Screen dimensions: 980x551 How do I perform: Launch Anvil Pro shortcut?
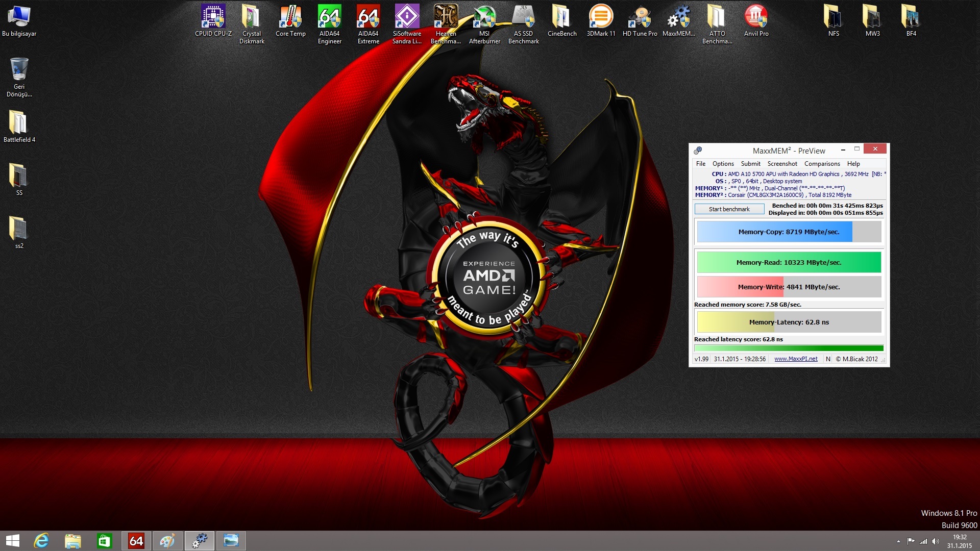coord(756,21)
